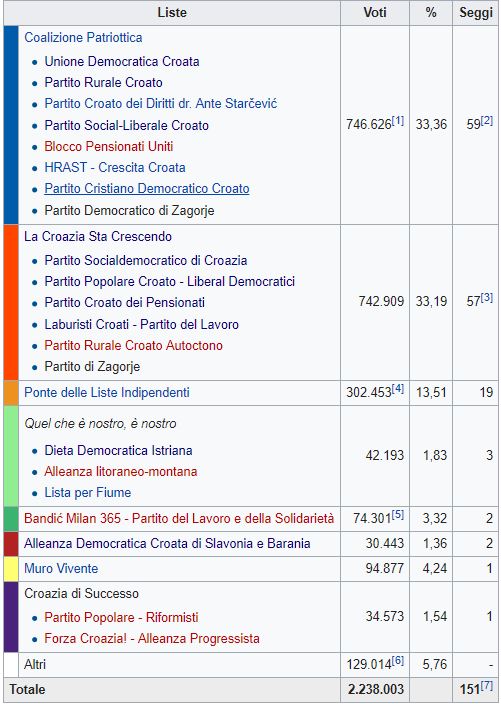The height and width of the screenshot is (704, 501).
Task: Click the yellow color cell of Muro Vivente
Action: tap(11, 569)
